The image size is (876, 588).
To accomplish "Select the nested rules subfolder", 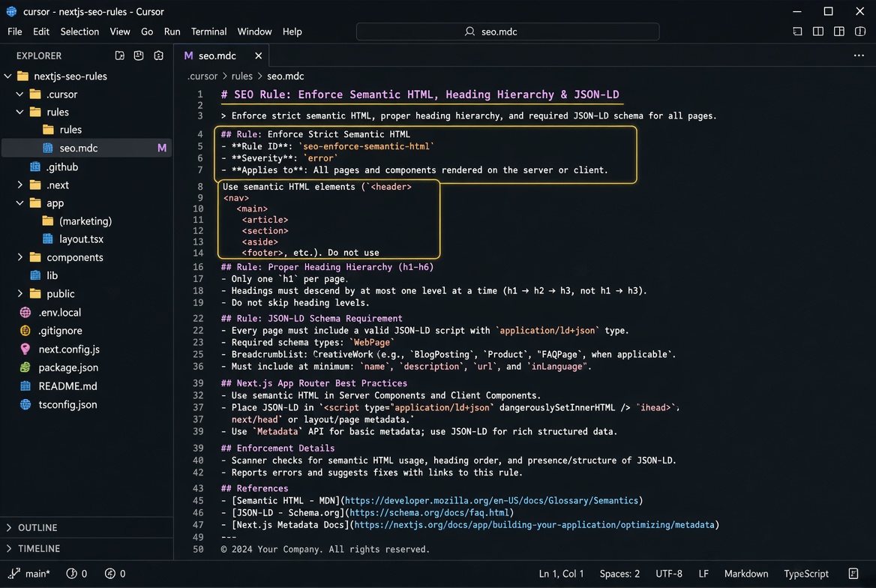I will (x=86, y=130).
